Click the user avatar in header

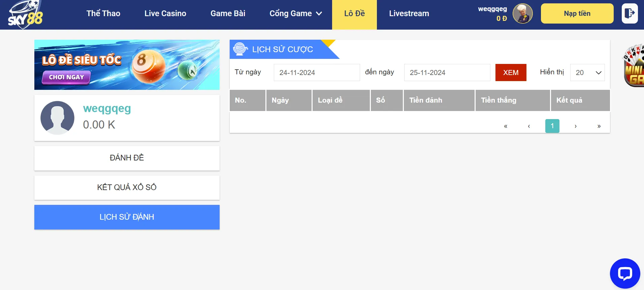(522, 14)
